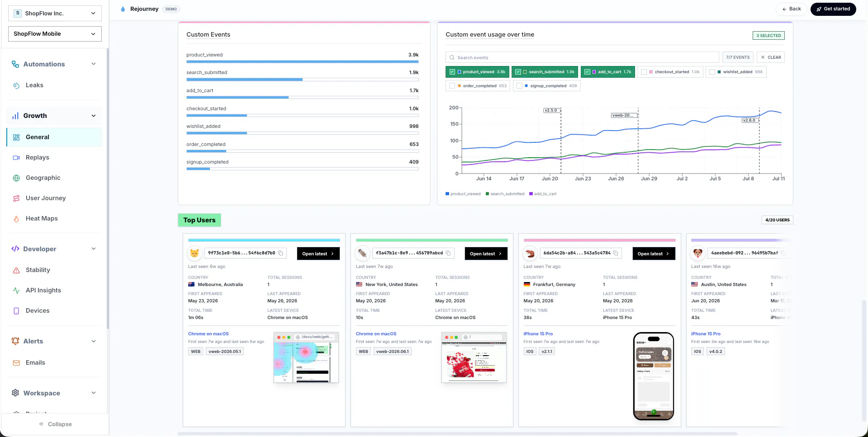868x437 pixels.
Task: Click the v2.5.0 release marker on chart
Action: [x=551, y=110]
